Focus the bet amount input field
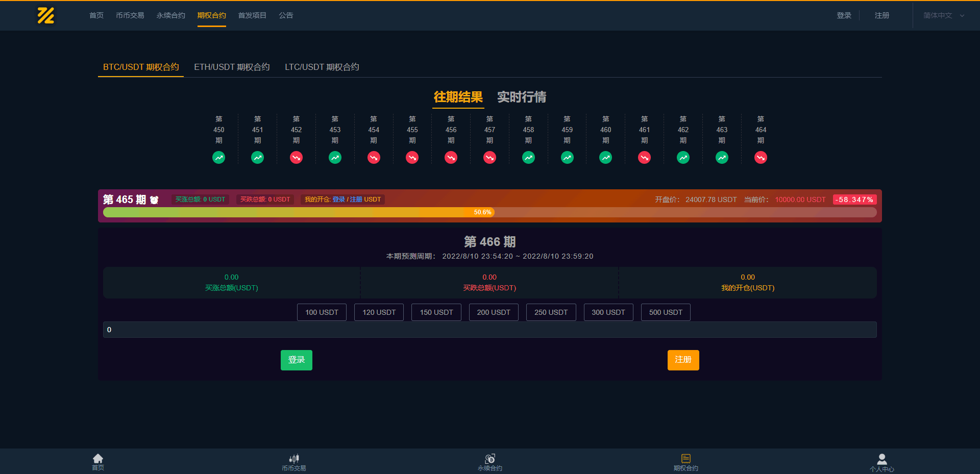 tap(489, 330)
